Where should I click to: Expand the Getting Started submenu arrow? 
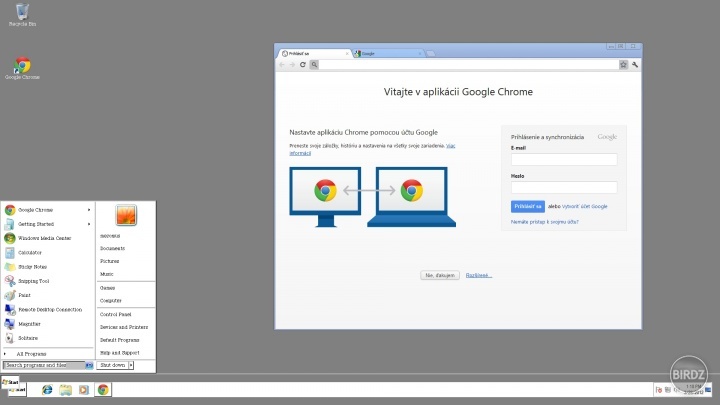tap(89, 224)
